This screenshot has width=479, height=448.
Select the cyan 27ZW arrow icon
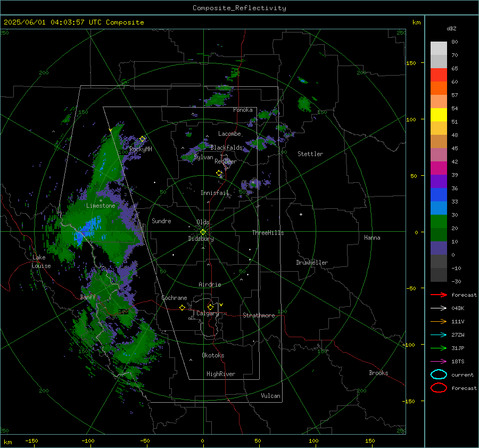click(x=439, y=335)
